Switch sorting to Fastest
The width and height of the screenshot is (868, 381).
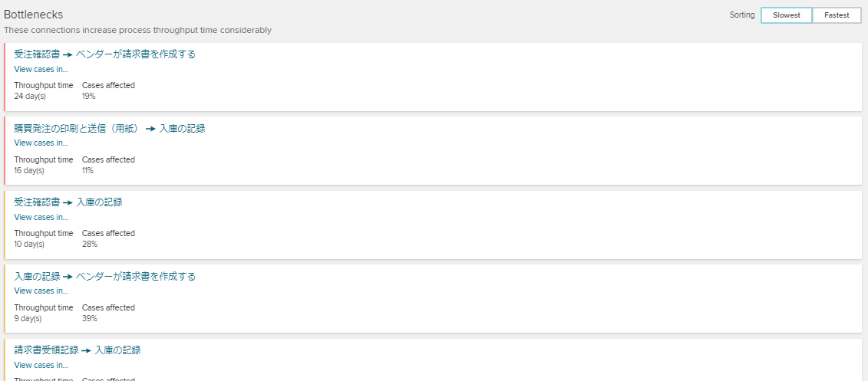tap(837, 15)
